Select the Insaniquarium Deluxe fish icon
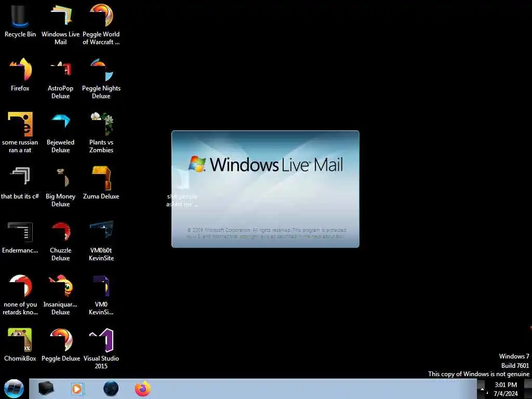The height and width of the screenshot is (399, 532). click(x=60, y=294)
